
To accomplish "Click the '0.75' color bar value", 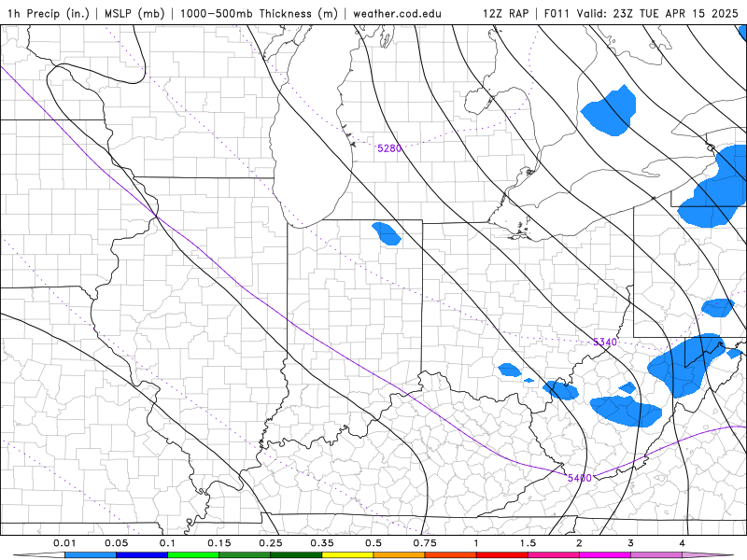I will [x=425, y=543].
